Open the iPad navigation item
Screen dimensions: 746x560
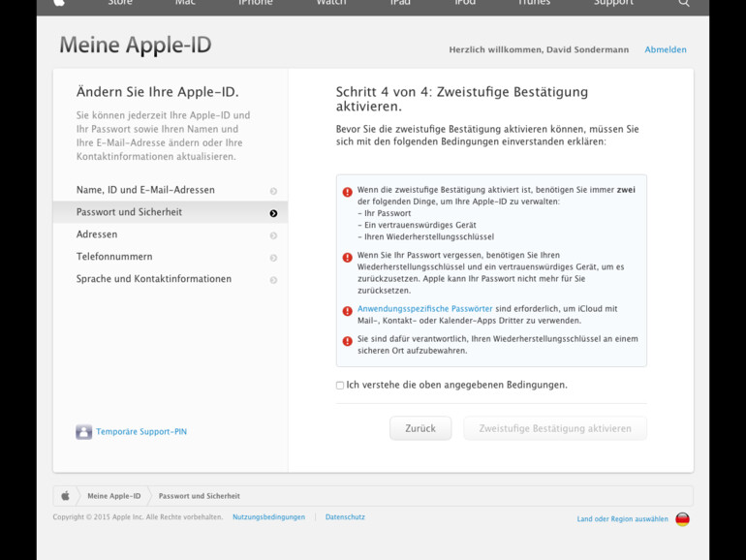(x=400, y=3)
